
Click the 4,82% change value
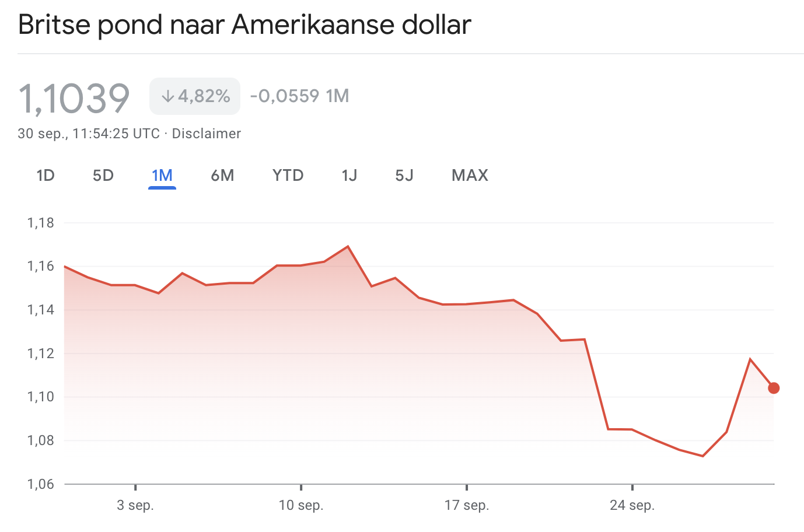[x=204, y=96]
